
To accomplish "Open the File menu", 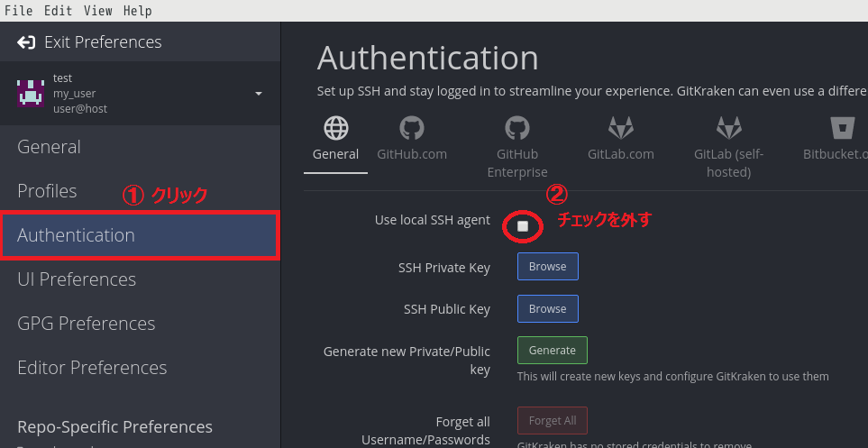I will click(x=19, y=11).
